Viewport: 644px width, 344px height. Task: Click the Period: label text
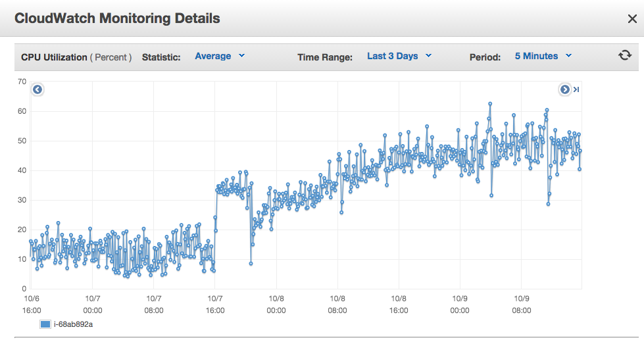[485, 57]
